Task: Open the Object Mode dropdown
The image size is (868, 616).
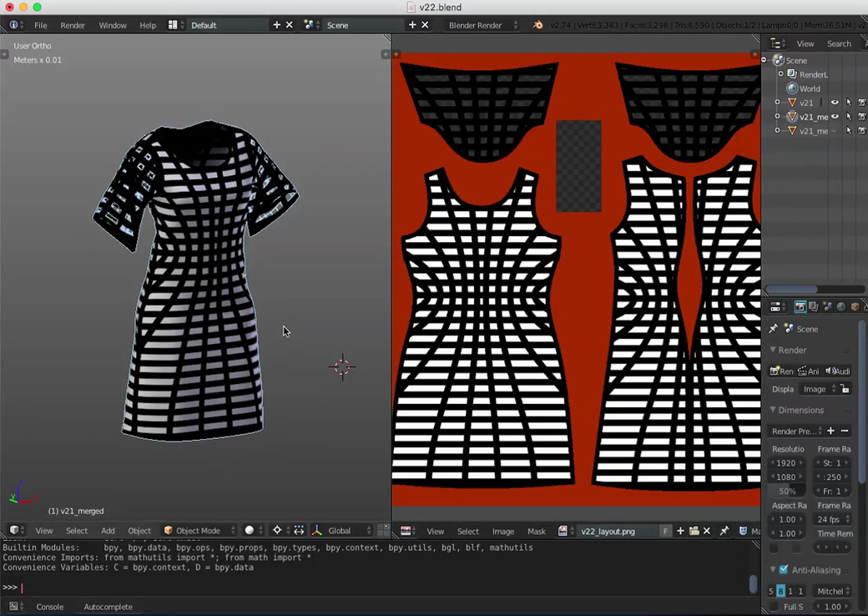Action: coord(199,531)
